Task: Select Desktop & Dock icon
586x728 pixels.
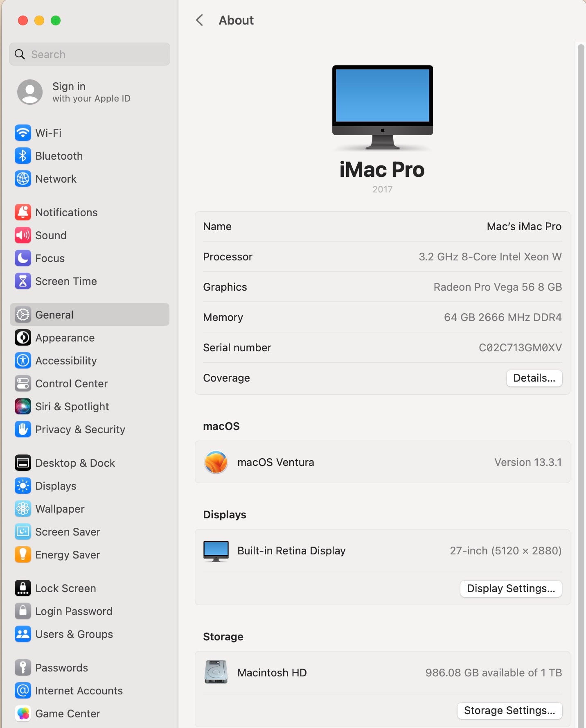Action: 23,463
